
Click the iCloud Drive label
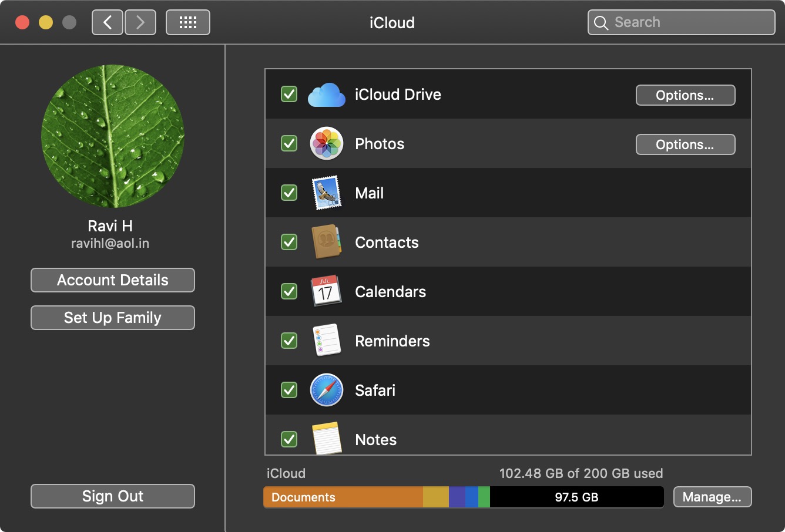pos(398,95)
